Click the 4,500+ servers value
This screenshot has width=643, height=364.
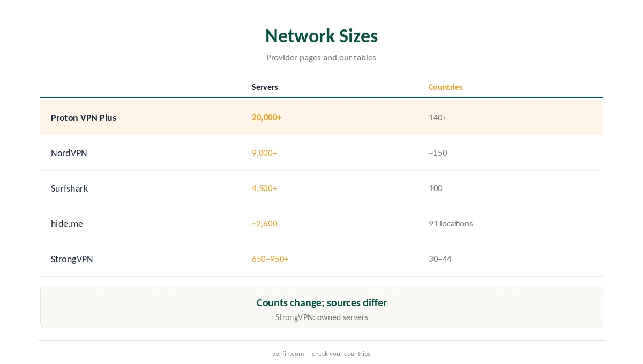(x=264, y=188)
